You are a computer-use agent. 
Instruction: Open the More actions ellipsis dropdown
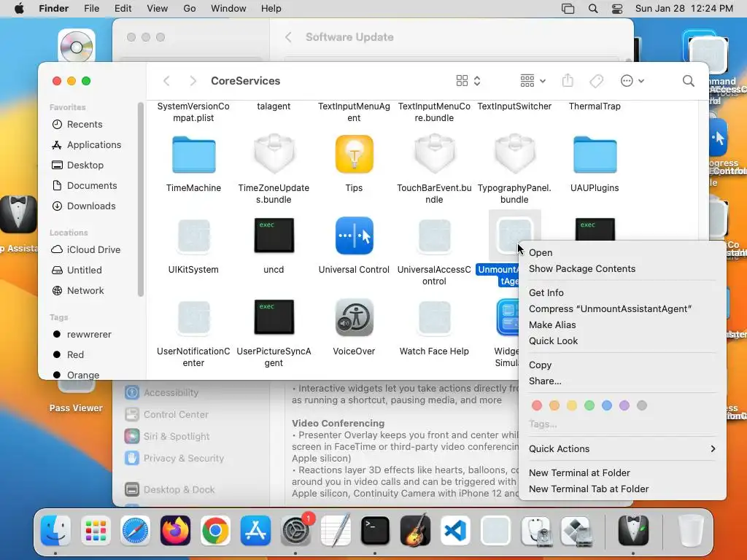click(x=632, y=81)
